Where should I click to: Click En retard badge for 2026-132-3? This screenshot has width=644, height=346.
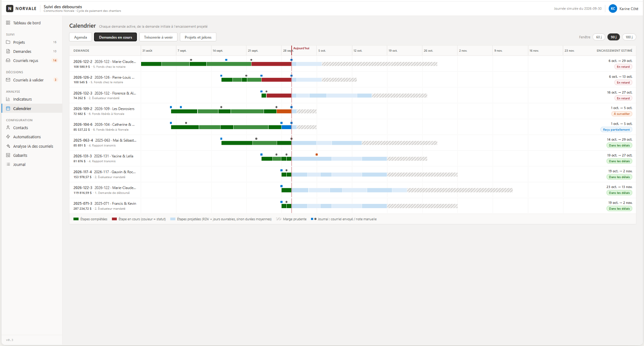click(x=623, y=98)
